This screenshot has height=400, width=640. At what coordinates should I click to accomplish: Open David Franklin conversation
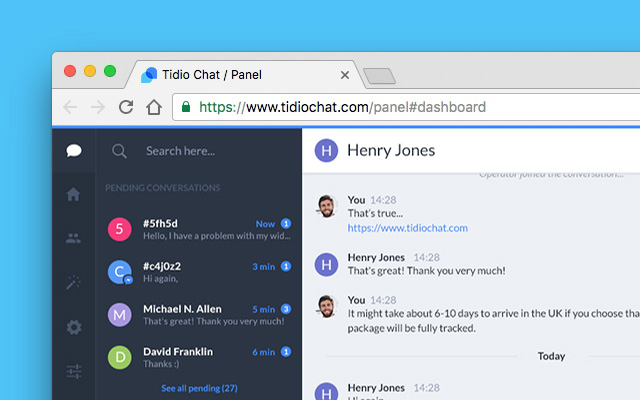point(199,358)
